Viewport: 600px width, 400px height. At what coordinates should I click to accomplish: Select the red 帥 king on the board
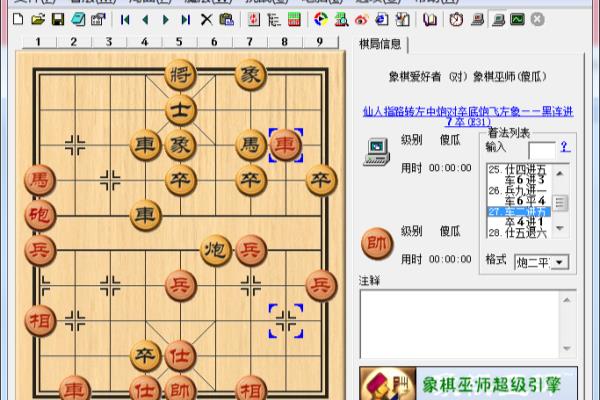180,389
